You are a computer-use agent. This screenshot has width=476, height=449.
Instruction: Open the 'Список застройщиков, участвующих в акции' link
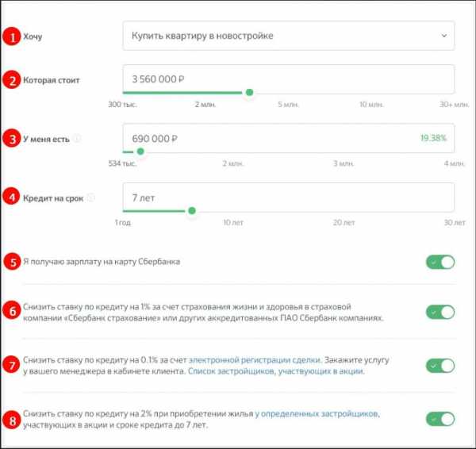pyautogui.click(x=275, y=371)
